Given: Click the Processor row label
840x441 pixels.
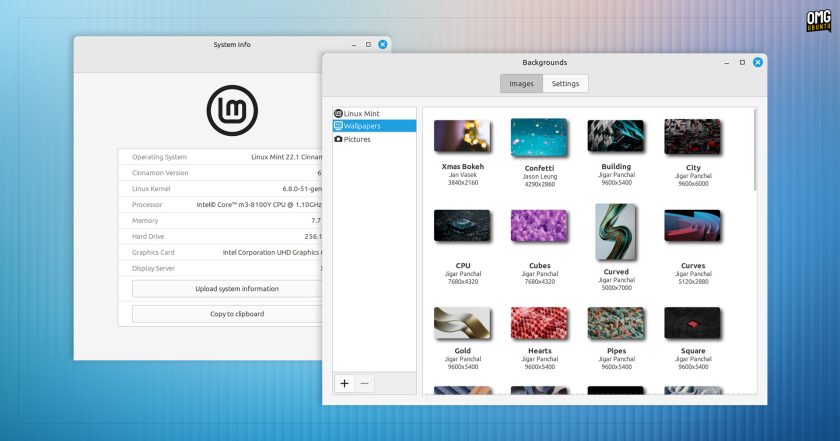Looking at the screenshot, I should coord(147,205).
